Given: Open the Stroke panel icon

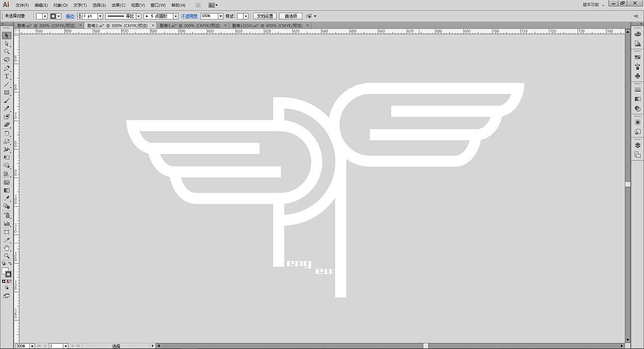Looking at the screenshot, I should click(x=637, y=90).
